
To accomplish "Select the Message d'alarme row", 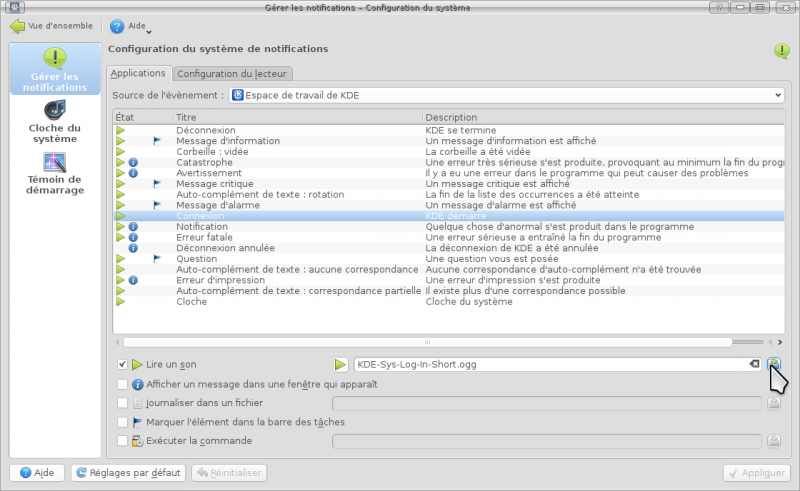I will click(x=448, y=205).
